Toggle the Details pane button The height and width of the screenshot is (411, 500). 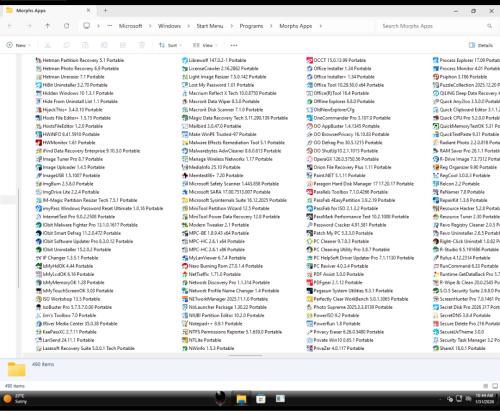click(481, 45)
